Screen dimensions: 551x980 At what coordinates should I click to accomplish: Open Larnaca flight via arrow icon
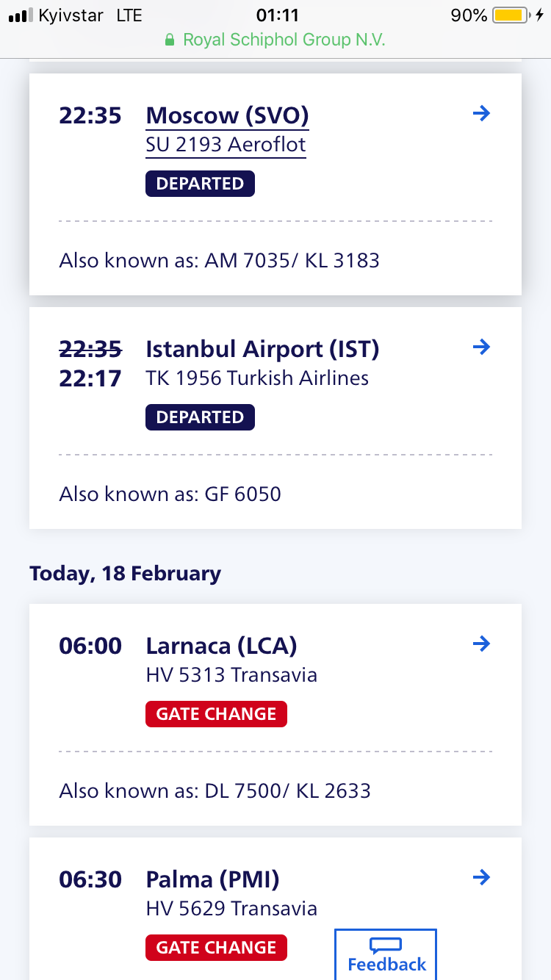click(x=481, y=644)
